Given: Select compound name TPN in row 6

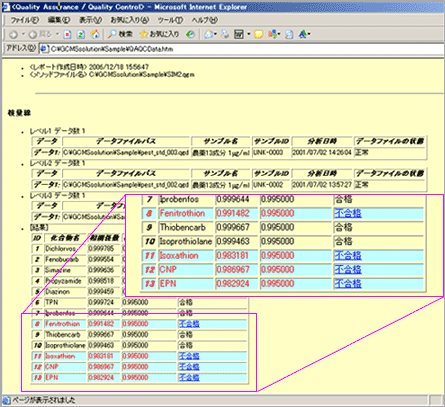Looking at the screenshot, I should pos(52,302).
